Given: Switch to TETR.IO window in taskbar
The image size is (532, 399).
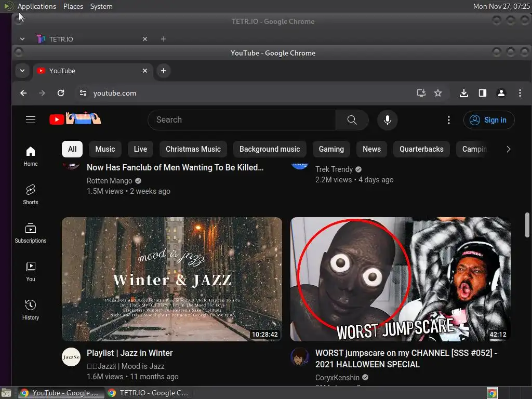Looking at the screenshot, I should tap(148, 393).
